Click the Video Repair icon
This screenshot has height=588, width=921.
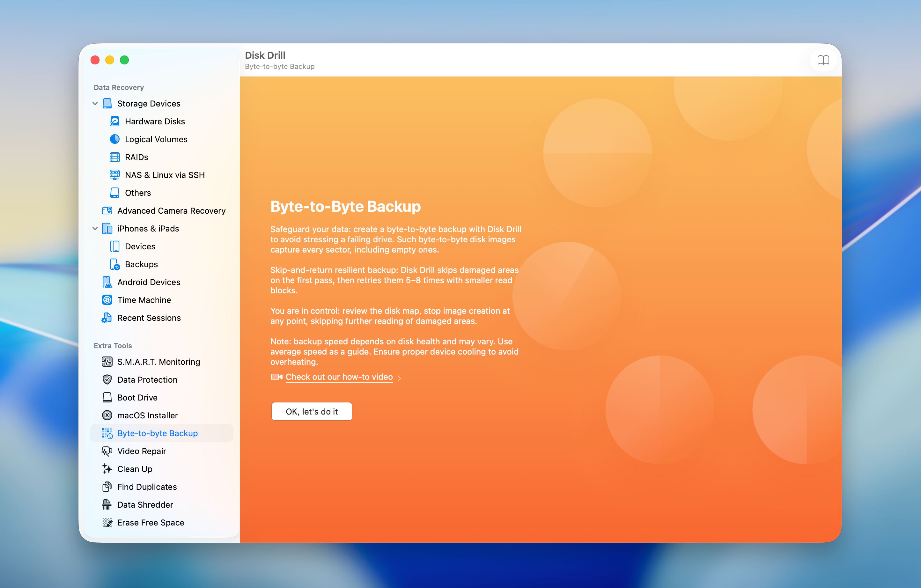[107, 451]
